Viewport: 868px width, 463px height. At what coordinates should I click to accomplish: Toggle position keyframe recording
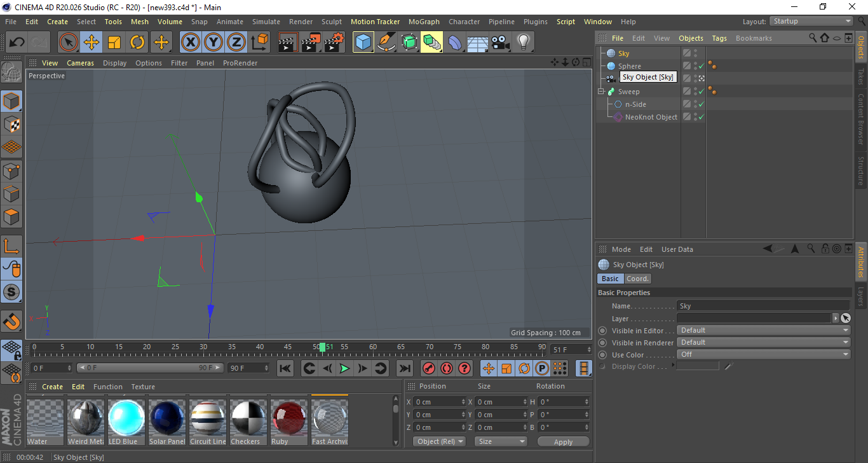pyautogui.click(x=489, y=368)
